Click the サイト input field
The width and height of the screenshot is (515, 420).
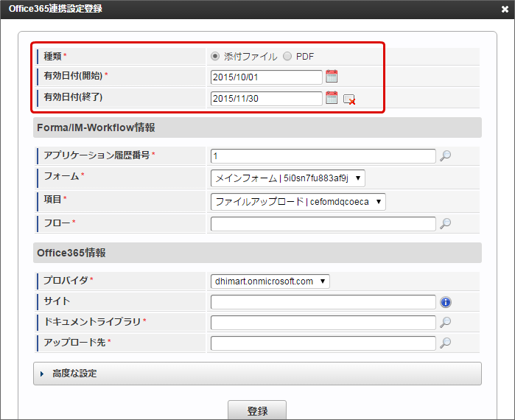click(x=323, y=302)
